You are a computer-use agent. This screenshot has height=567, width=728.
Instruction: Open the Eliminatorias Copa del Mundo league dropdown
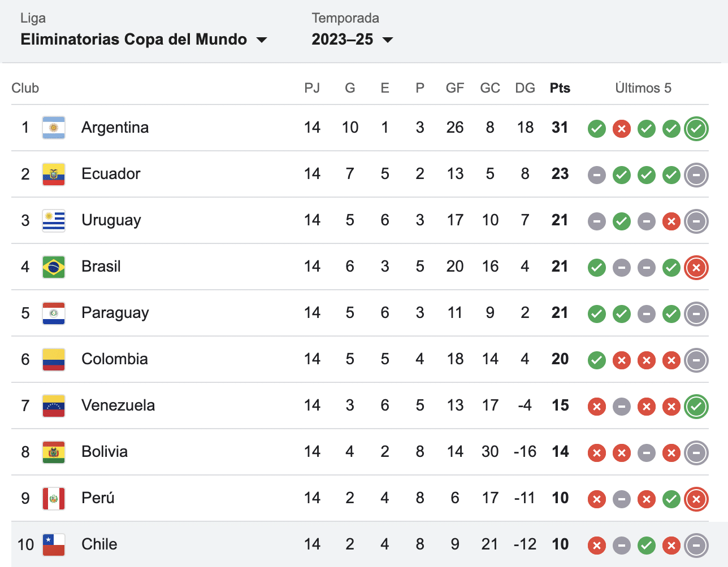point(133,39)
